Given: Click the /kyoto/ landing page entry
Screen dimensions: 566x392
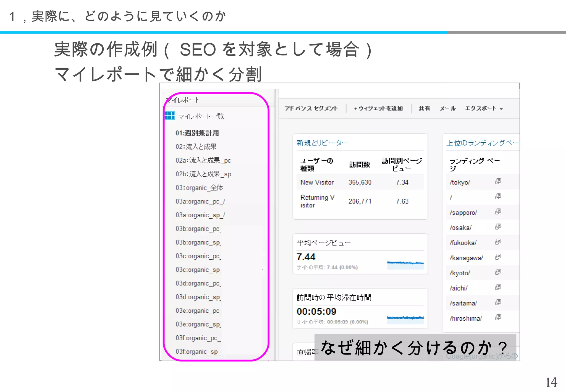Looking at the screenshot, I should tap(460, 273).
